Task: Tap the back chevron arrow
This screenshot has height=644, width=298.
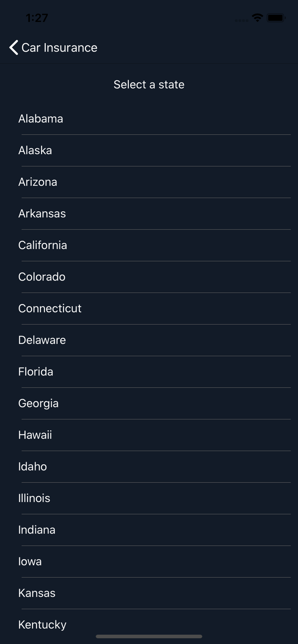Action: coord(14,47)
